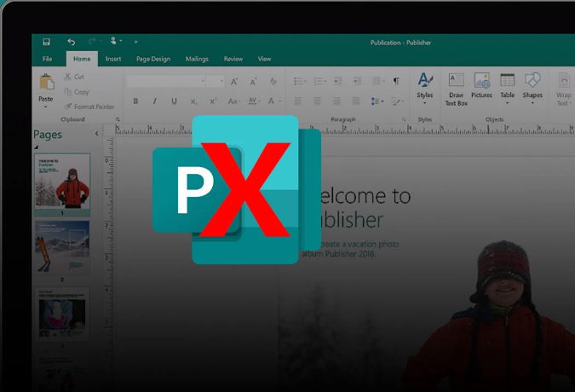Open the touch/mouse mode icon
This screenshot has width=575, height=392.
pos(113,41)
